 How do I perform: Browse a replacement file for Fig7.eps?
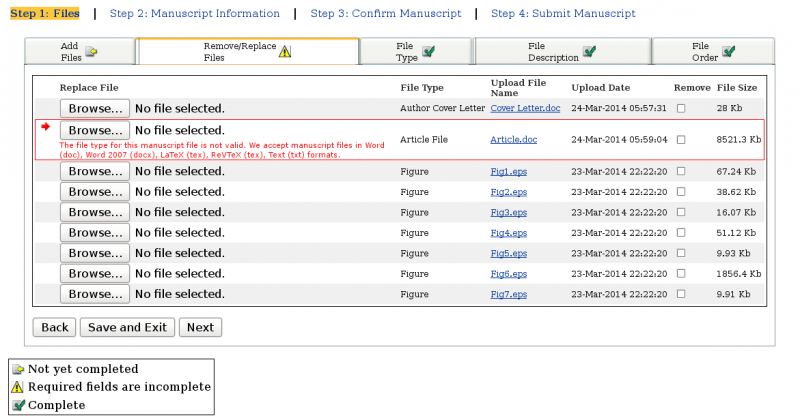[x=95, y=294]
